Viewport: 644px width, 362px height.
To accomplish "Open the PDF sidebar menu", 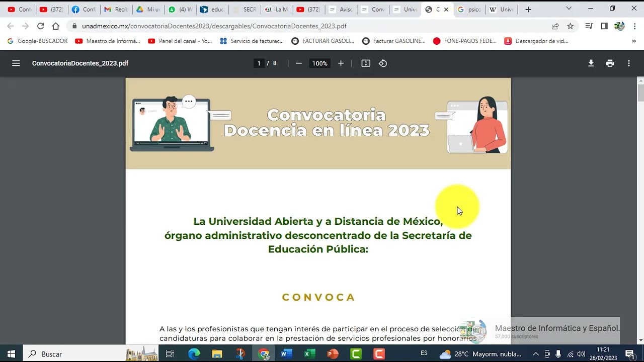I will click(16, 63).
